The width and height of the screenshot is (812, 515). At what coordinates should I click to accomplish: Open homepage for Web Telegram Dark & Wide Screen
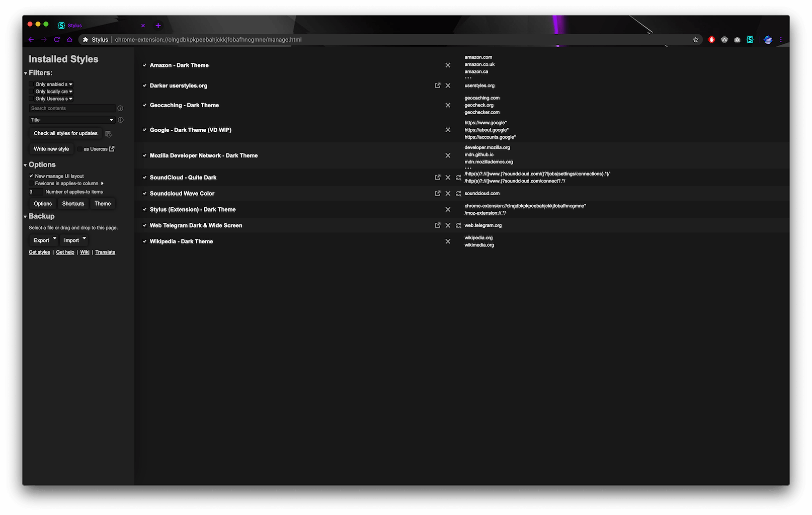437,225
